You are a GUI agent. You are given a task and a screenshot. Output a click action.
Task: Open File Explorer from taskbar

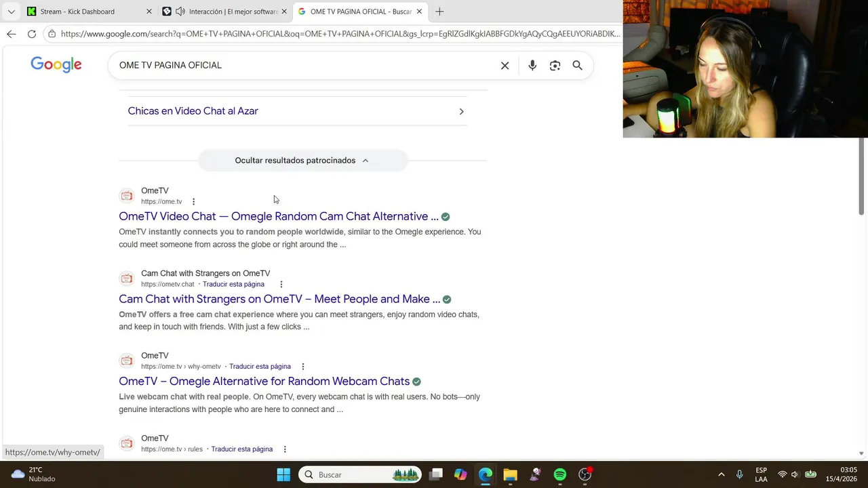pos(510,474)
